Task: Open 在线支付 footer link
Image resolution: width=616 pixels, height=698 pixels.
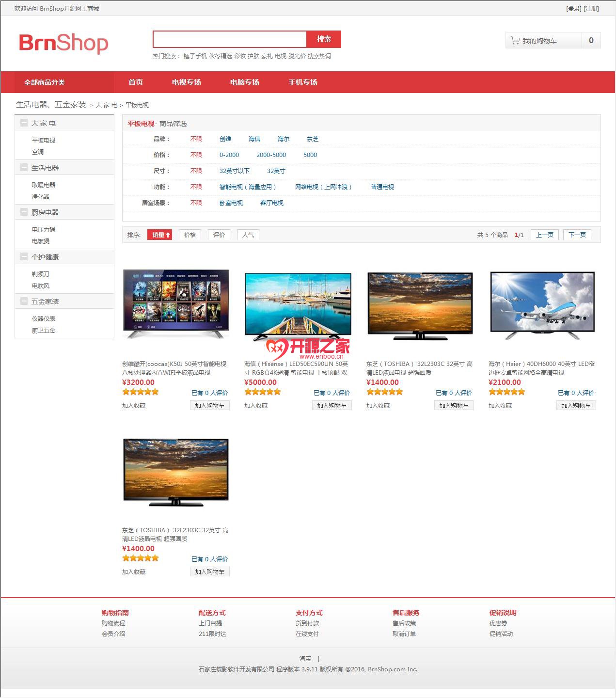Action: coord(307,634)
